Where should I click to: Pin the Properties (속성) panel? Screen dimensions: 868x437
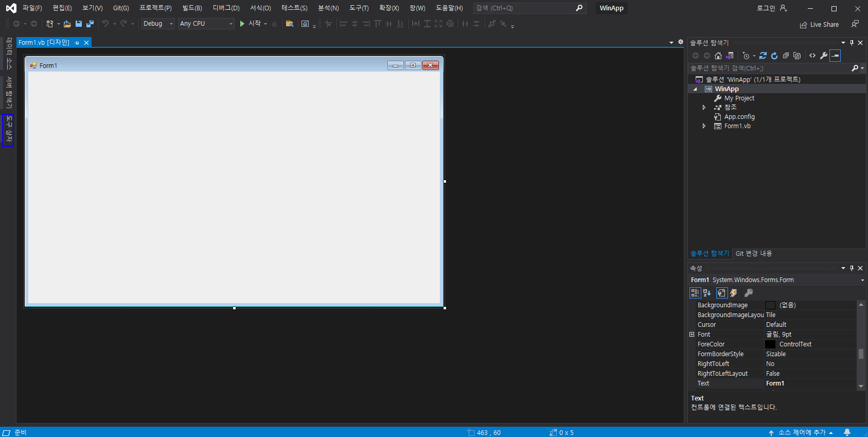[x=852, y=268]
